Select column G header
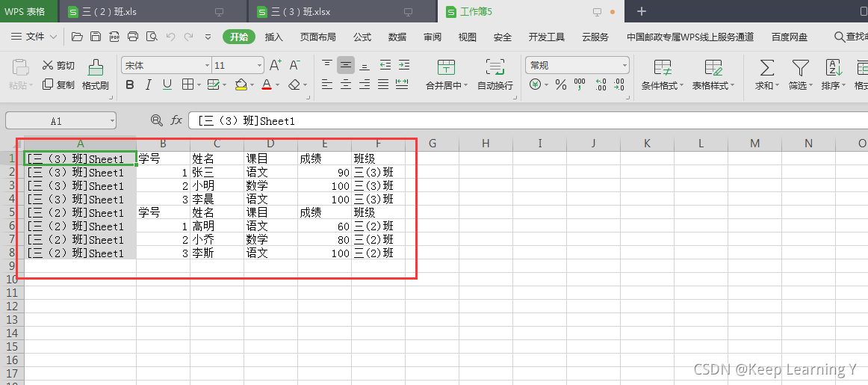868x385 pixels. tap(433, 144)
